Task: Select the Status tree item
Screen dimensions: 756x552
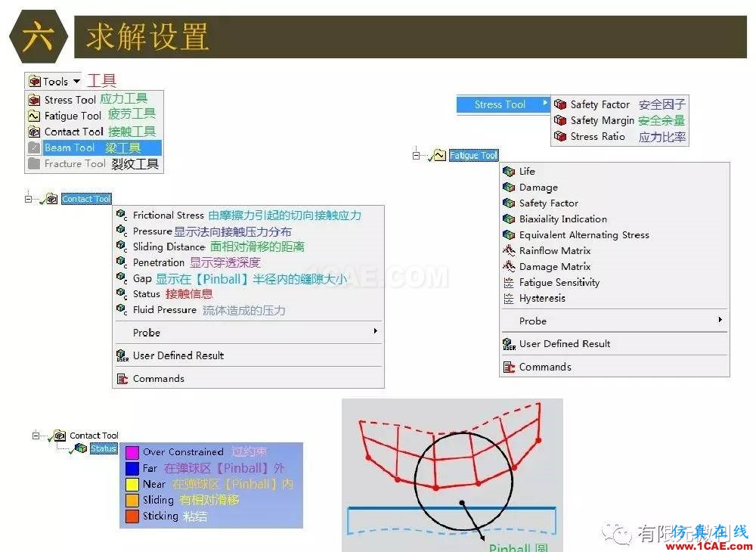Action: pos(103,448)
